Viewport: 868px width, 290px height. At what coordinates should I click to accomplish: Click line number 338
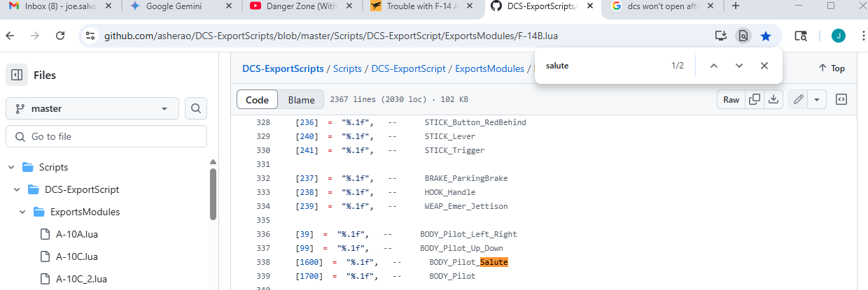(263, 262)
